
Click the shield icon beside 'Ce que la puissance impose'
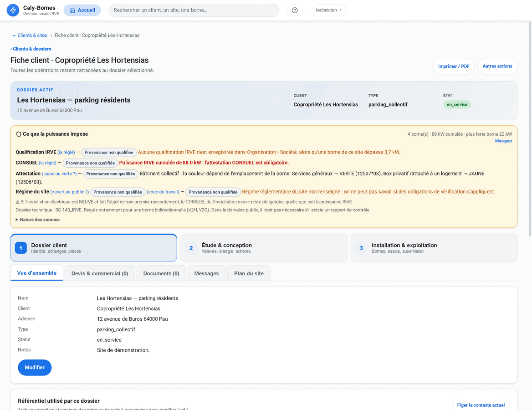(x=19, y=134)
